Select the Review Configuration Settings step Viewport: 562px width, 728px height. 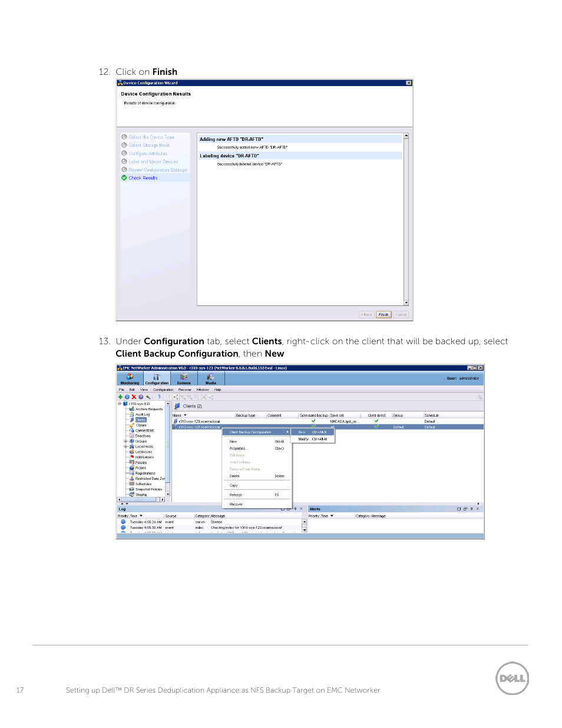(x=158, y=170)
